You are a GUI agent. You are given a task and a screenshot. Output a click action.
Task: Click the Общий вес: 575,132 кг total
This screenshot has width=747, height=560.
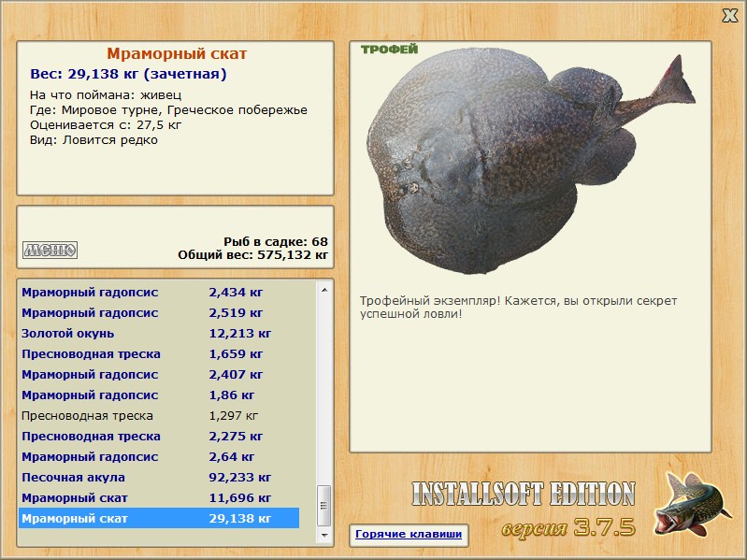[x=253, y=255]
